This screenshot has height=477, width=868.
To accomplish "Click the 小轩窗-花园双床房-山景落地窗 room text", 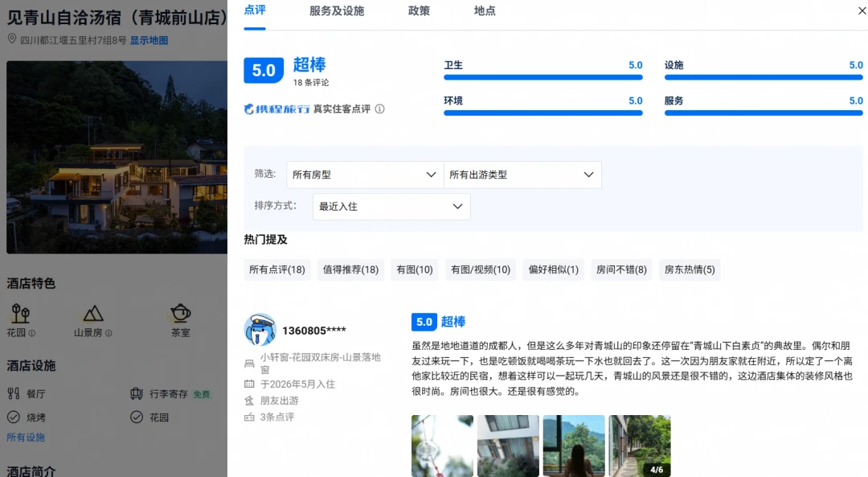I will click(x=321, y=364).
